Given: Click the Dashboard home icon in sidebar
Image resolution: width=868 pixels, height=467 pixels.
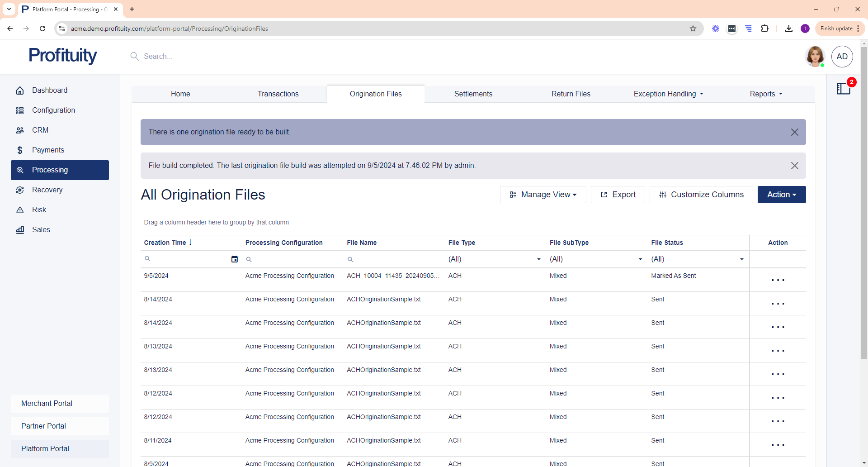Looking at the screenshot, I should coord(20,91).
